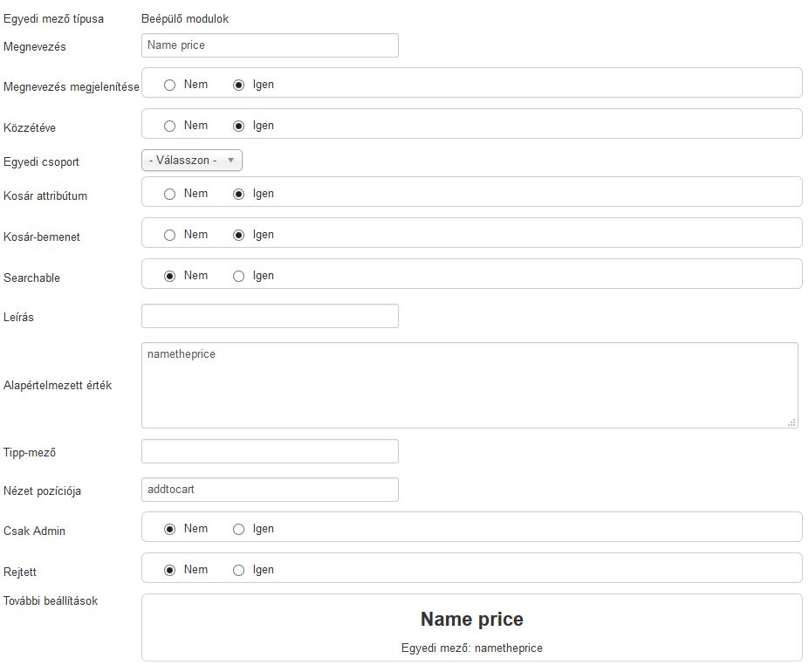Choose Nem for Kosár attribútum
Viewport: 809px width, 672px height.
pos(170,194)
